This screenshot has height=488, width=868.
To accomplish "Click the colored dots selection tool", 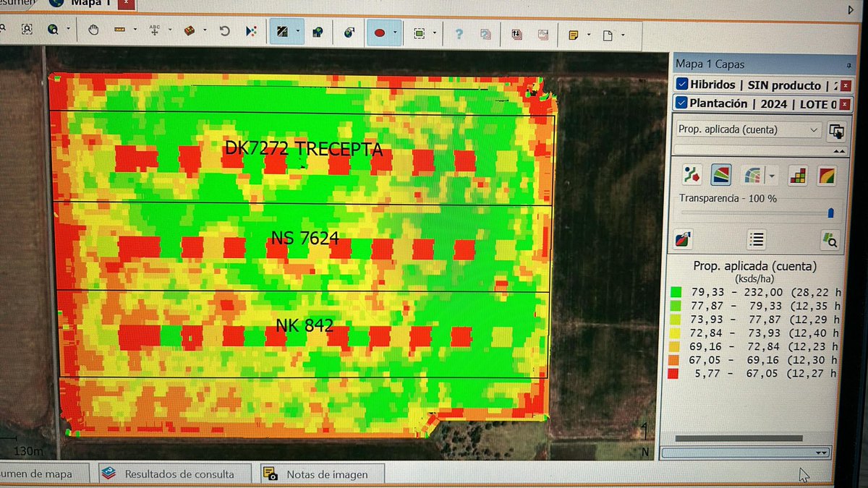I will (x=251, y=31).
